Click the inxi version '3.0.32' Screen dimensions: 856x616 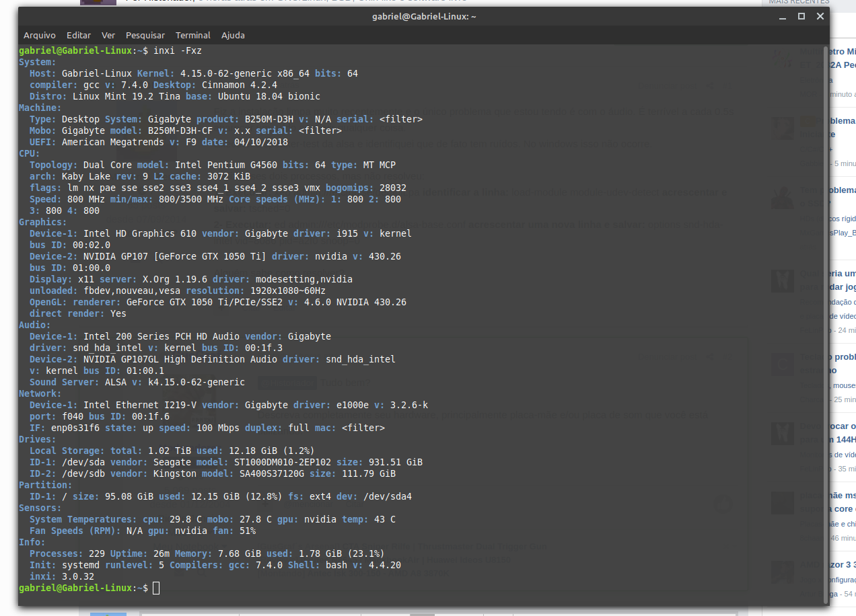[78, 576]
